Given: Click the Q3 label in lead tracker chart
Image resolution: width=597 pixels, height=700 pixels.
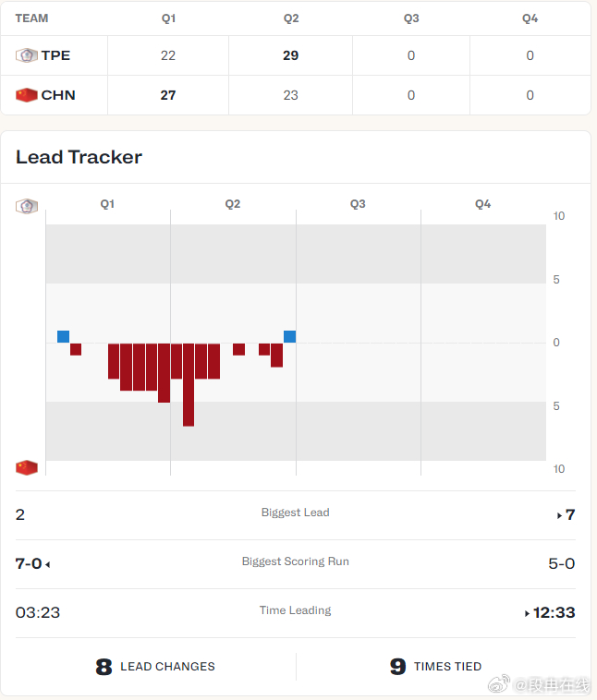Looking at the screenshot, I should [358, 204].
